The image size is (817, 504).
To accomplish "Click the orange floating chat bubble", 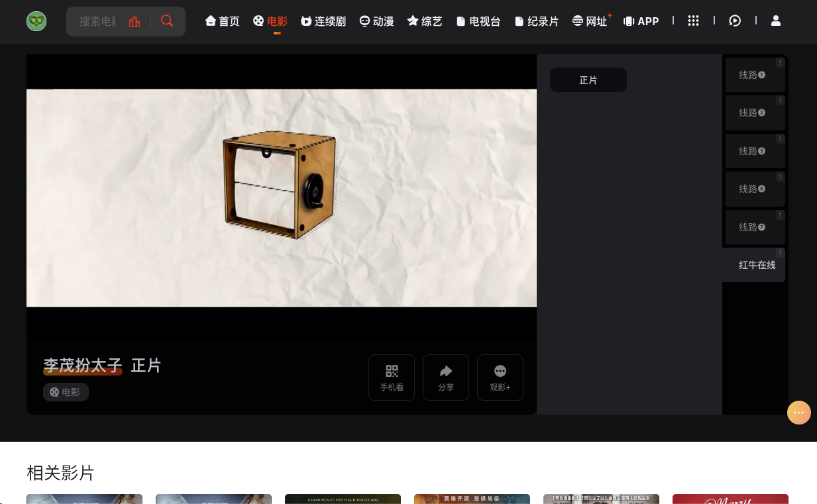I will [799, 413].
